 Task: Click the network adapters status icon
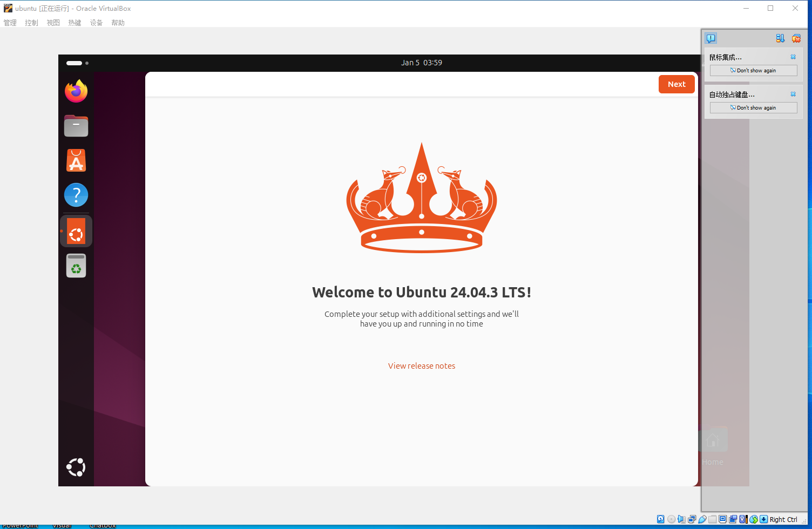[692, 519]
